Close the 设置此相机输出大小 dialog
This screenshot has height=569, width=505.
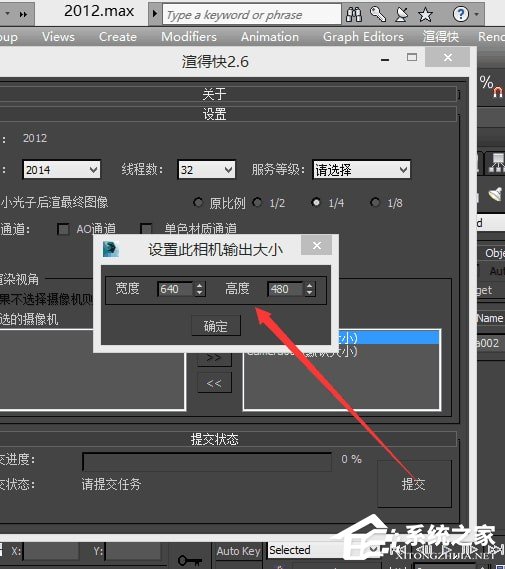click(317, 246)
